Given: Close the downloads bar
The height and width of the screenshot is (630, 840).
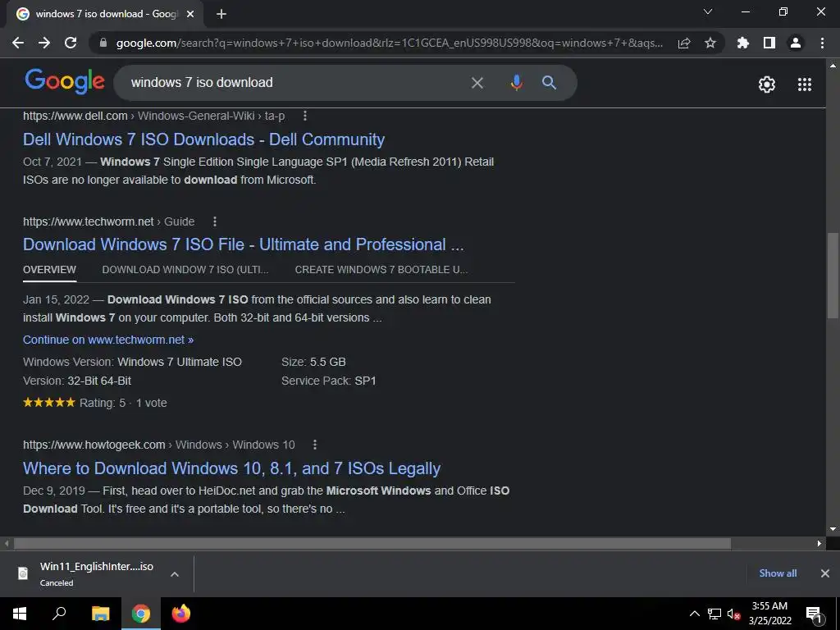Looking at the screenshot, I should pos(825,573).
